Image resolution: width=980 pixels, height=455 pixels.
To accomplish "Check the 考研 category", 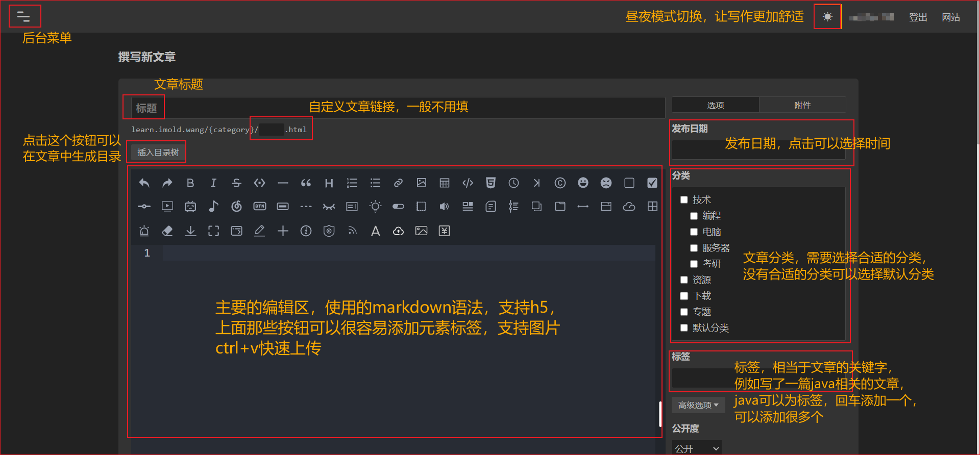I will pos(694,264).
